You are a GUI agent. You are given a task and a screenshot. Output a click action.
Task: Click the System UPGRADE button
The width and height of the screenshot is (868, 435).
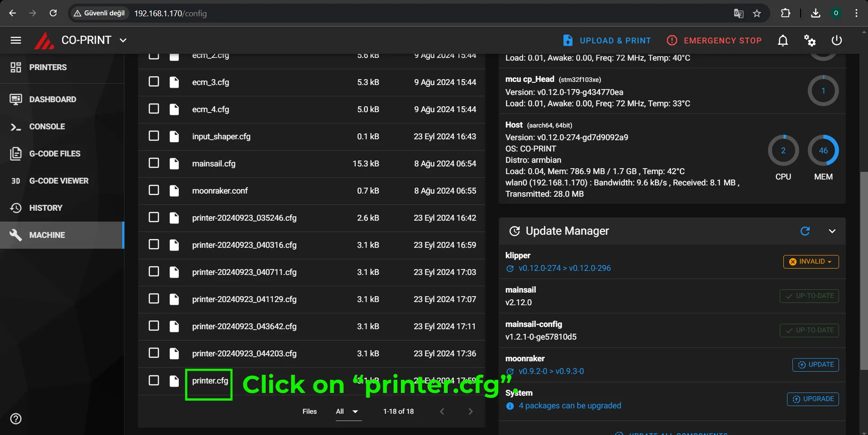(813, 399)
